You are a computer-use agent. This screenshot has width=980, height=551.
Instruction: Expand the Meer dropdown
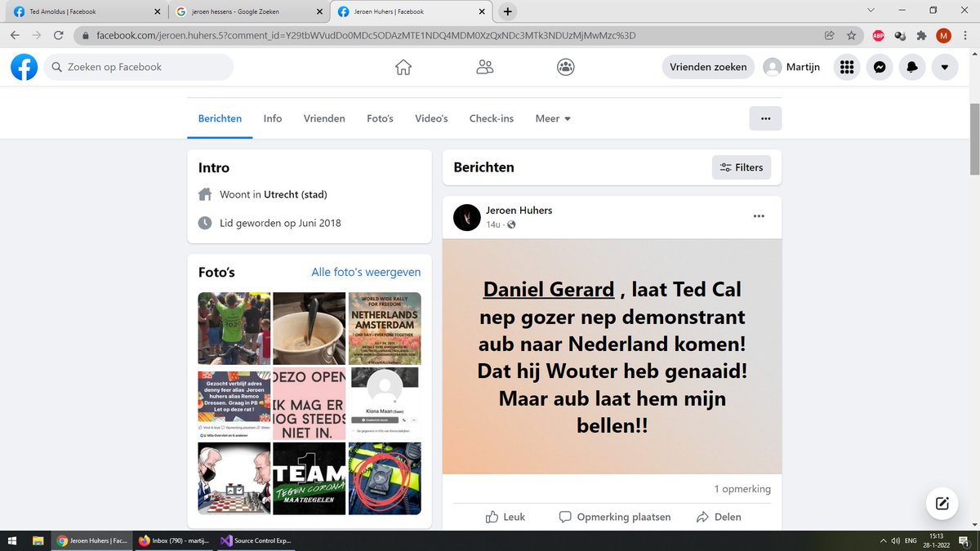point(553,118)
